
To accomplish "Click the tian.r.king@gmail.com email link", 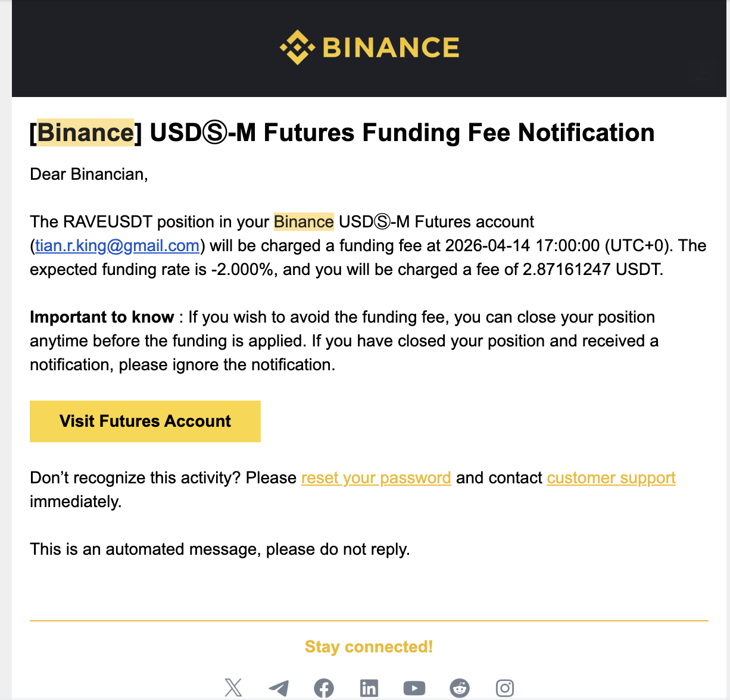I will [x=117, y=246].
